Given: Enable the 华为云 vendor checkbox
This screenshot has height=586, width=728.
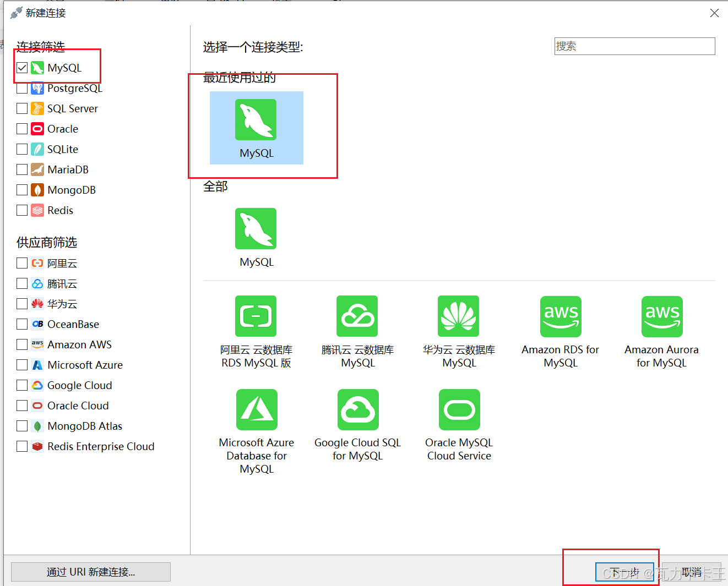Looking at the screenshot, I should click(22, 304).
